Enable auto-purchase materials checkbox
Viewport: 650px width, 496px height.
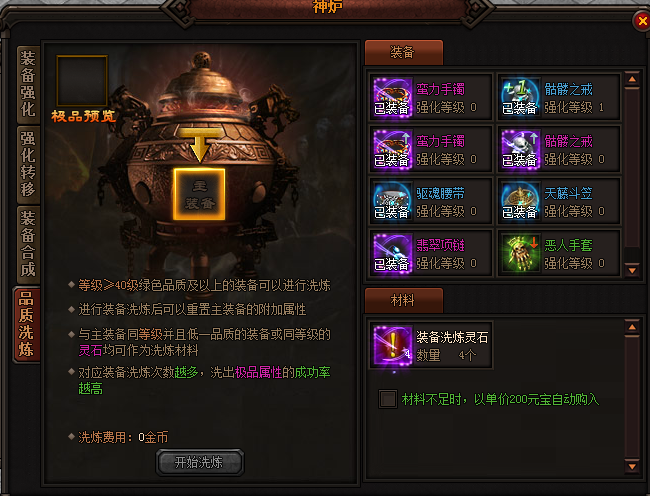pos(388,399)
